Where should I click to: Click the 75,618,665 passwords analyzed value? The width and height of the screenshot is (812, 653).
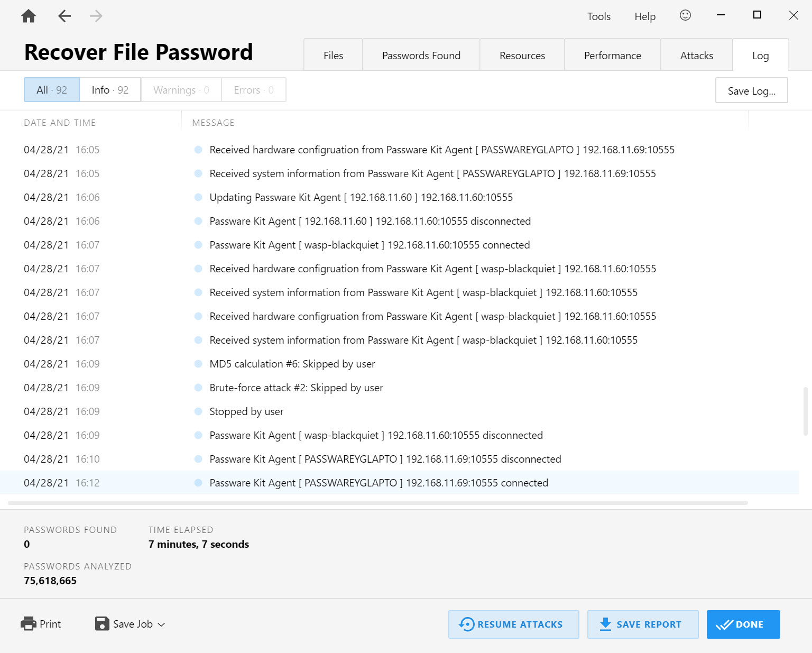tap(50, 581)
